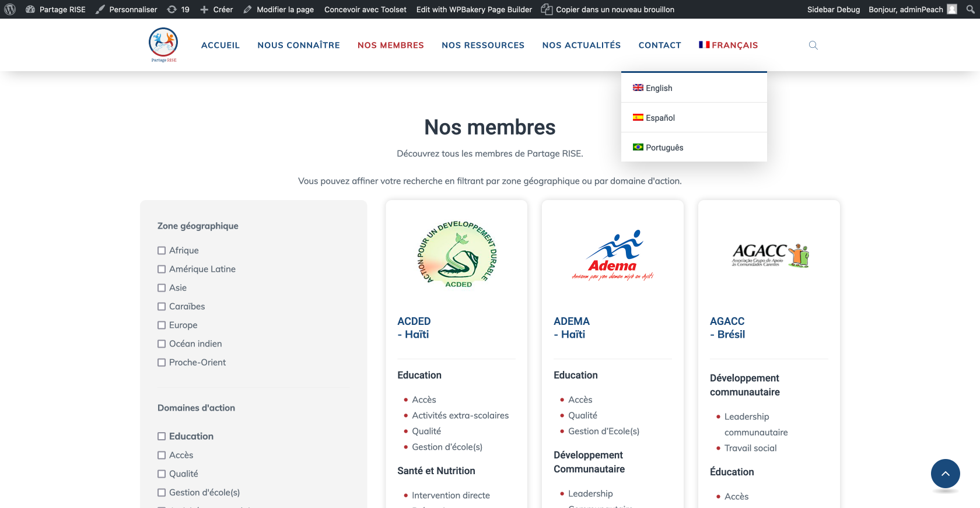The image size is (980, 508).
Task: Check the Europe zone filter
Action: point(162,325)
